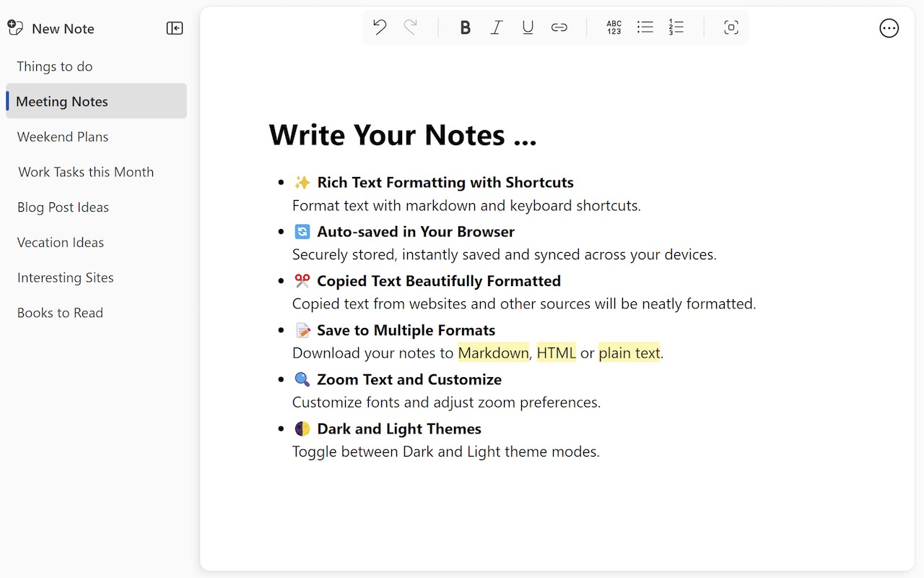Redo the last undone edit
This screenshot has height=578, width=924.
pos(411,27)
